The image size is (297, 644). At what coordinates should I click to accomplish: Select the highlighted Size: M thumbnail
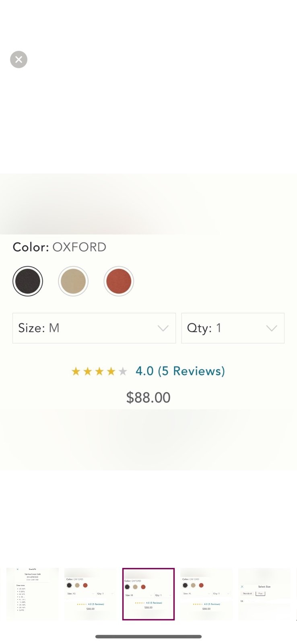pos(148,594)
